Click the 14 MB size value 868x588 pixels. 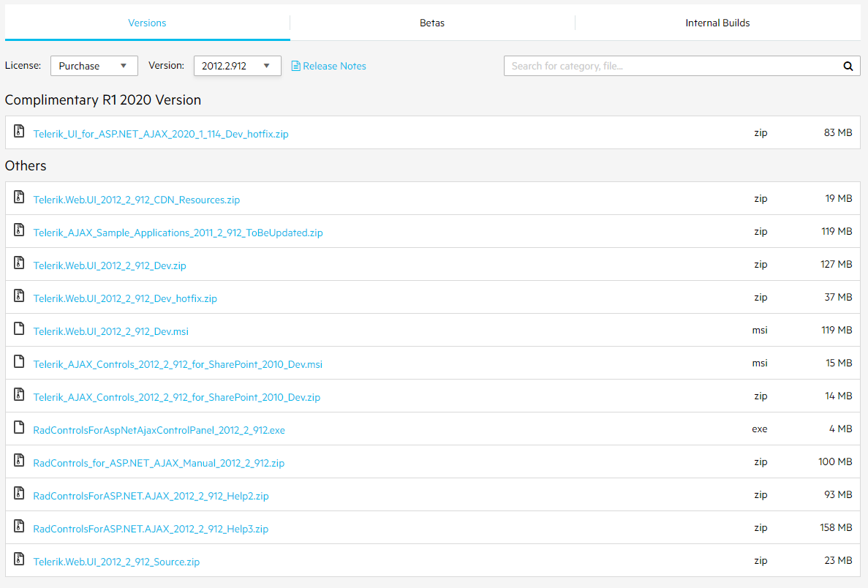coord(839,396)
